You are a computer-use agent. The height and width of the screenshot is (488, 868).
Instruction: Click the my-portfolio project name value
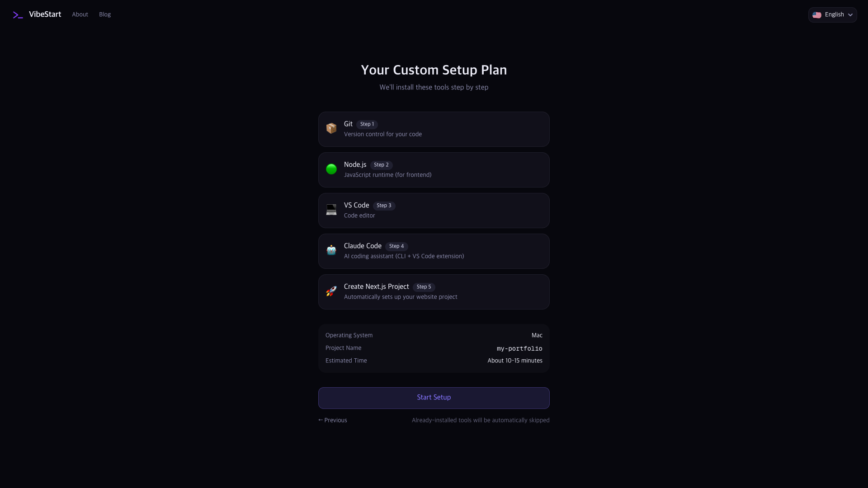[x=519, y=348]
